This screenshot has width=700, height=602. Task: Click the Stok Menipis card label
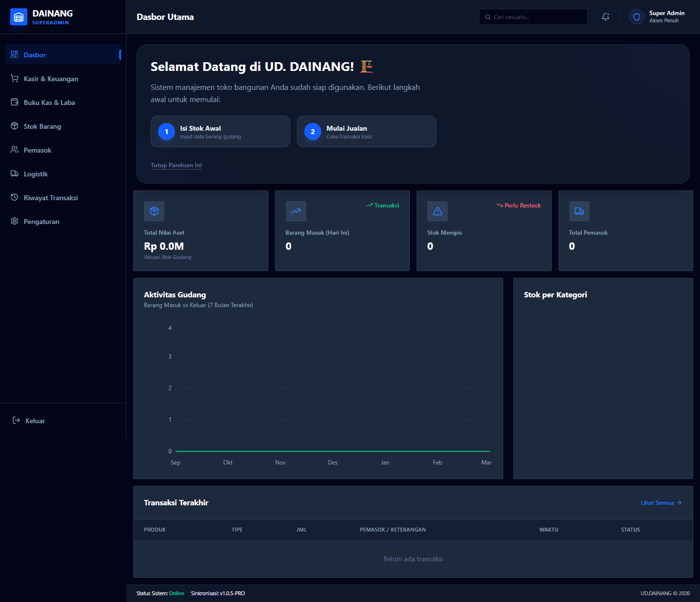point(445,233)
